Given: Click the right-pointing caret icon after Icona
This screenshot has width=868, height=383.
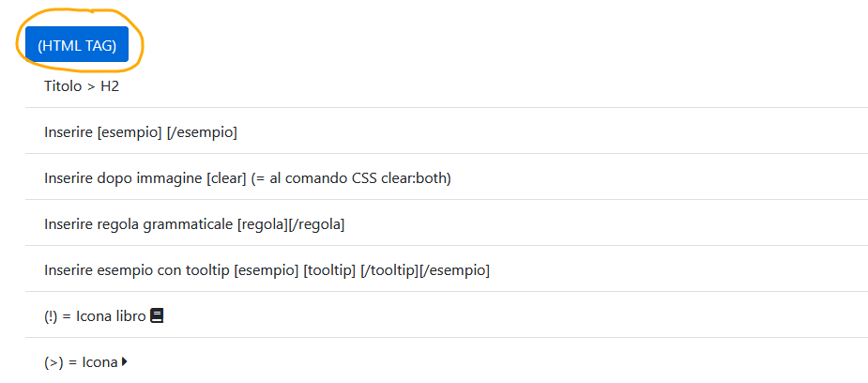Looking at the screenshot, I should (125, 362).
